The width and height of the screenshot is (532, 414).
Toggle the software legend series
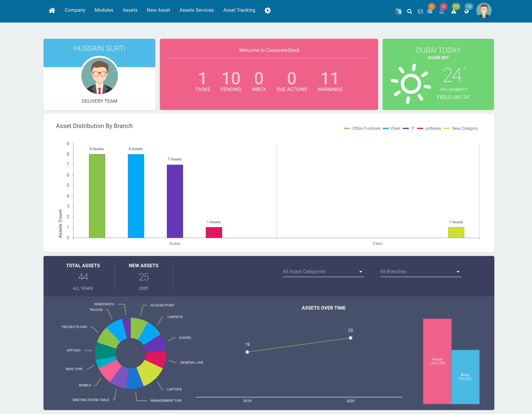click(429, 128)
